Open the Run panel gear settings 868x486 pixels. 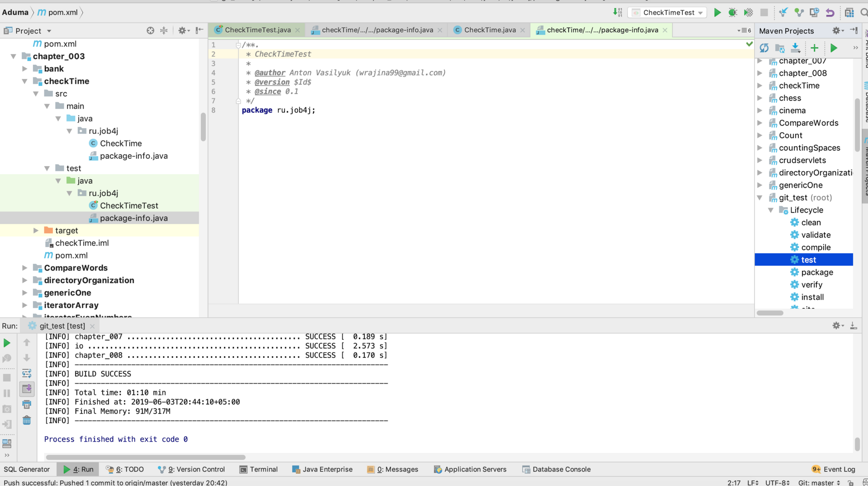pyautogui.click(x=838, y=326)
